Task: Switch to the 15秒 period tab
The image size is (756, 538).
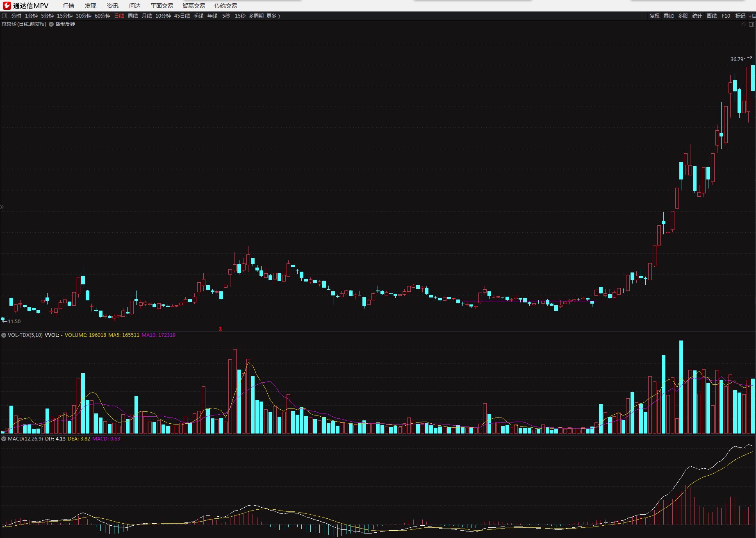Action: point(240,16)
